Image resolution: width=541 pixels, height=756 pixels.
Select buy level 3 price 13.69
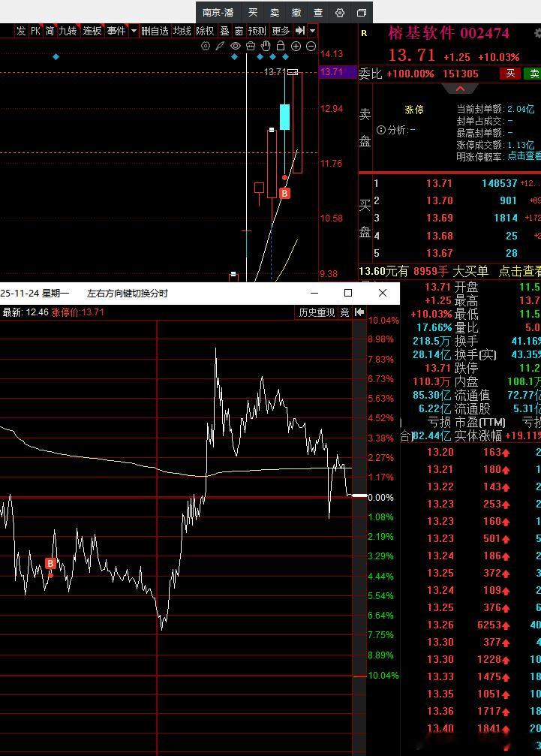coord(440,218)
